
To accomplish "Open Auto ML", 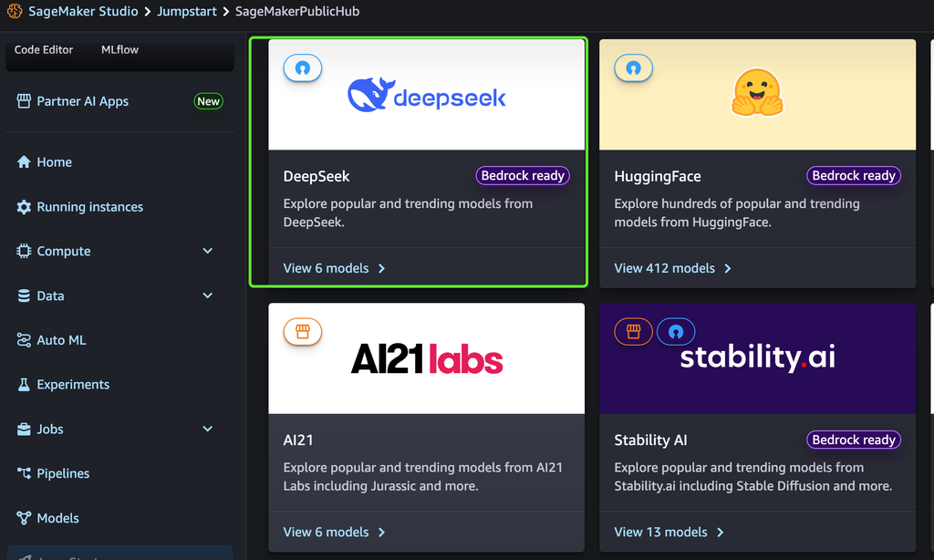I will [61, 340].
